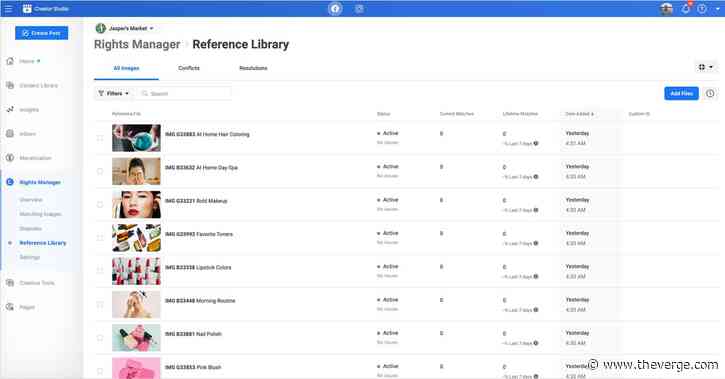
Task: Open the Favorite Toners thumbnail
Action: click(136, 238)
